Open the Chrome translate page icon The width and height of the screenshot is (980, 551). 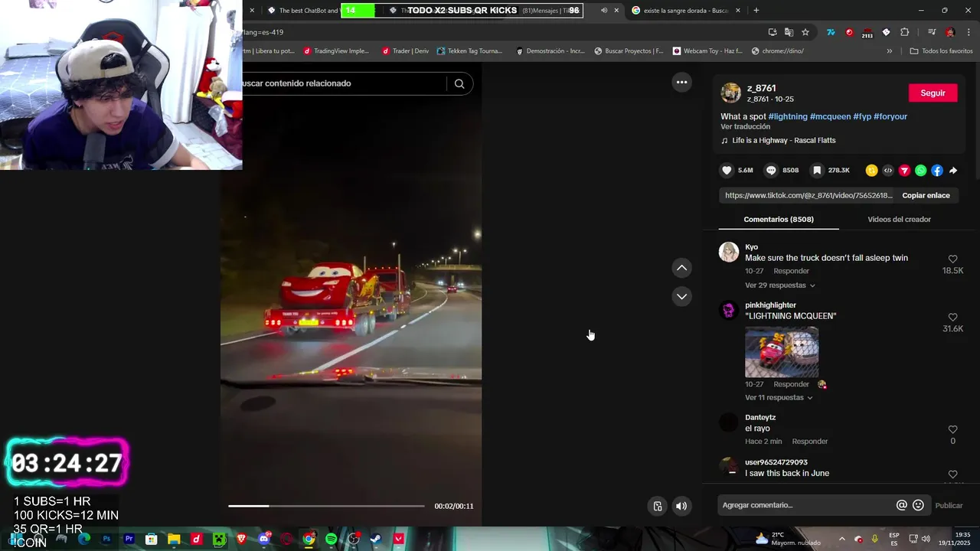coord(789,32)
